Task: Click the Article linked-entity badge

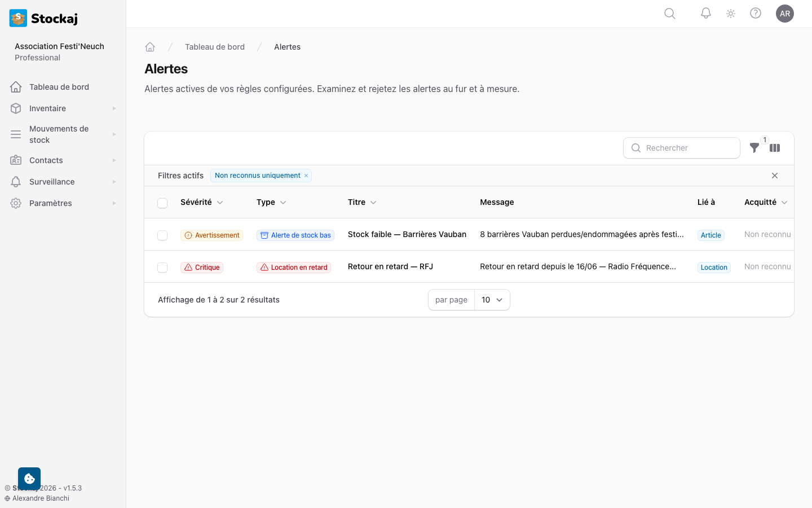Action: pyautogui.click(x=711, y=235)
